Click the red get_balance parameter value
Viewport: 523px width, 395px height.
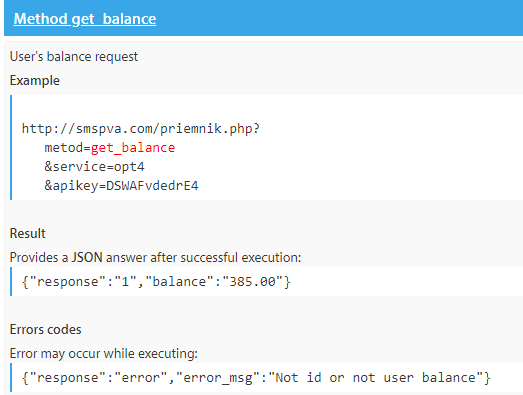133,148
